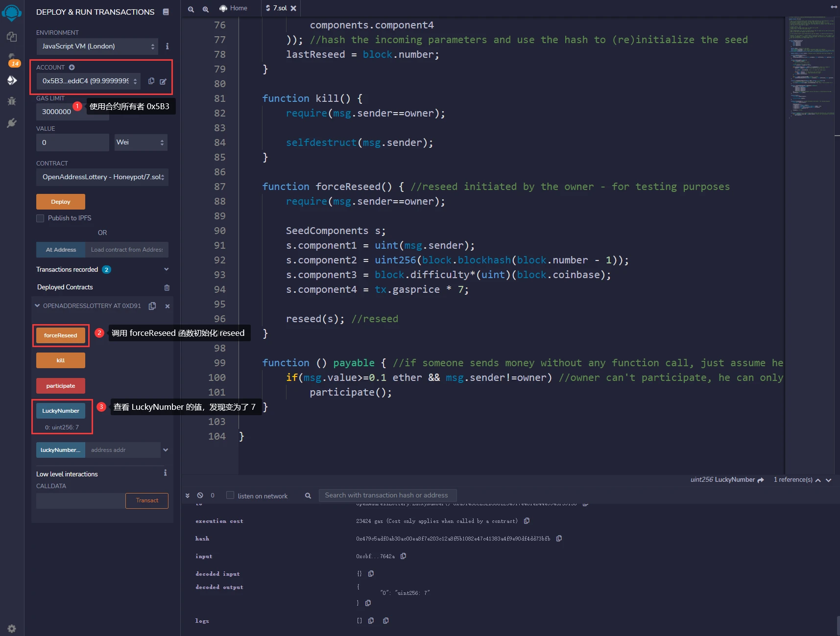Focus Load contract from Address field
840x636 pixels.
click(x=127, y=250)
